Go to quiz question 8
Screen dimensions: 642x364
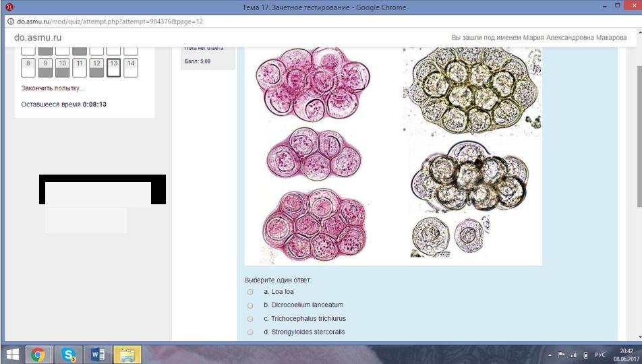tap(28, 67)
